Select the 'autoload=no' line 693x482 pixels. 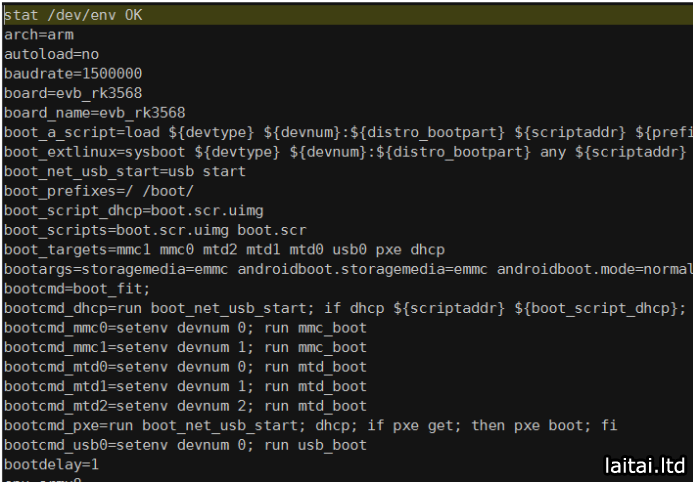(51, 54)
